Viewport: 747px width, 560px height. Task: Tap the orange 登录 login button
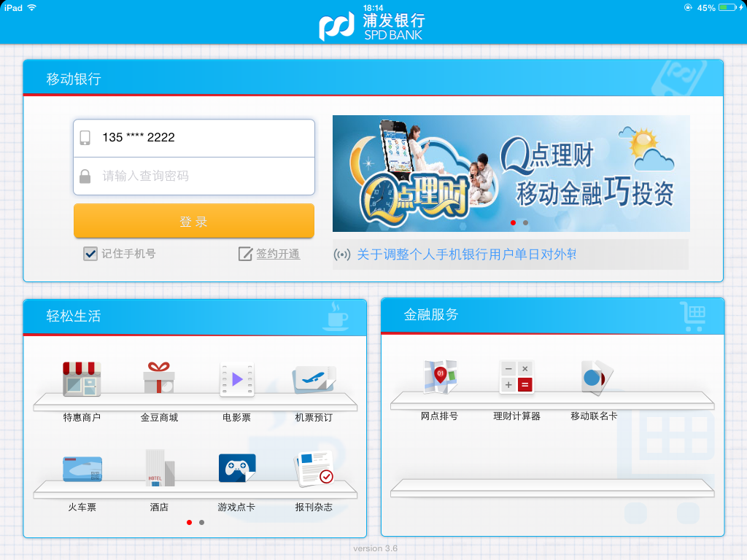tap(194, 221)
